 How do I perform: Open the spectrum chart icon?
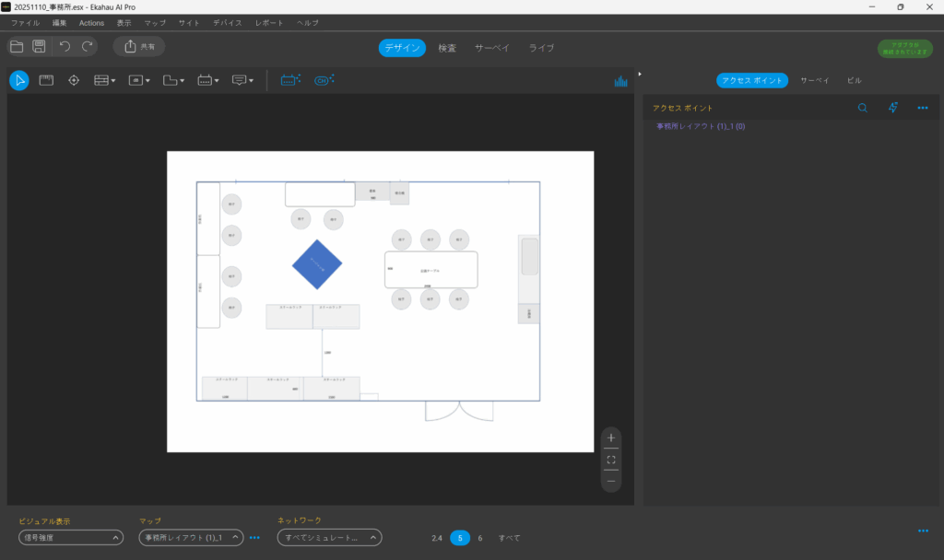click(621, 81)
